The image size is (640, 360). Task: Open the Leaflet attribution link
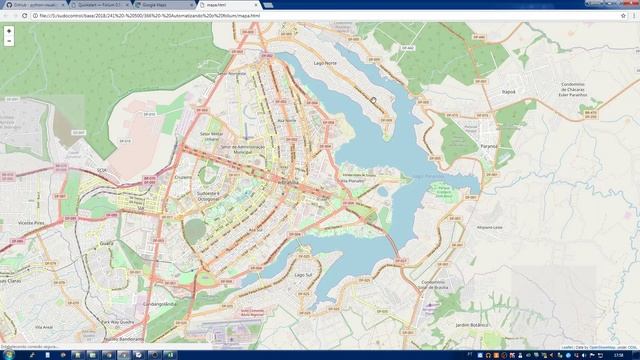point(567,347)
